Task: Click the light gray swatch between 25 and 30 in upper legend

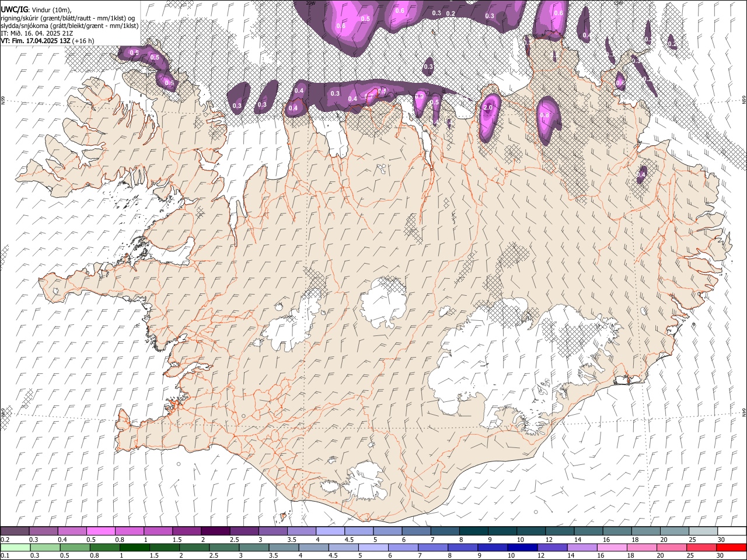Action: (703, 531)
